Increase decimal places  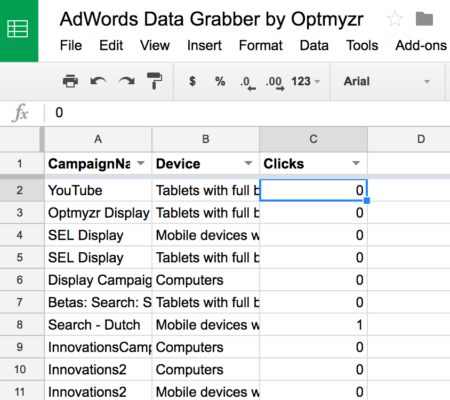[x=275, y=83]
